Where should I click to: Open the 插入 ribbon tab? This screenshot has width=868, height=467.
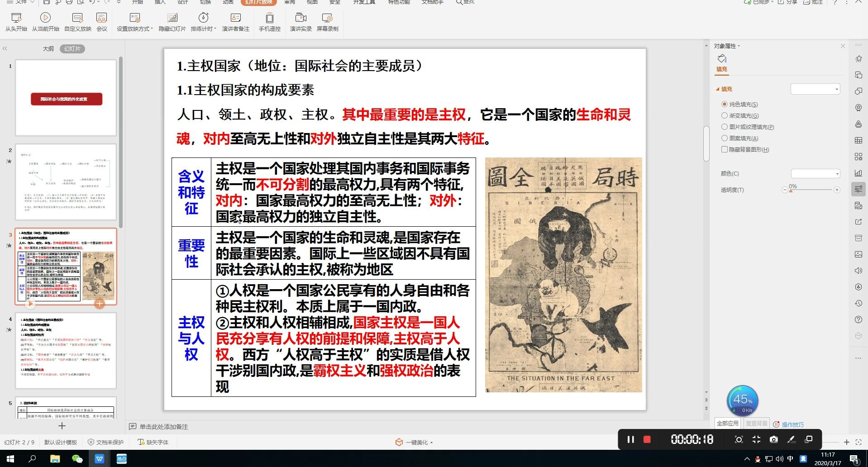coord(160,2)
